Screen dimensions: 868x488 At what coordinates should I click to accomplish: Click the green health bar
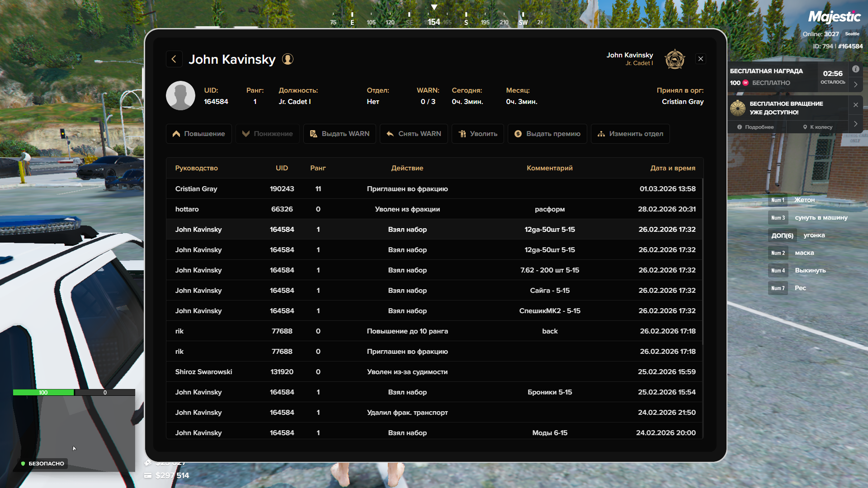tap(43, 392)
